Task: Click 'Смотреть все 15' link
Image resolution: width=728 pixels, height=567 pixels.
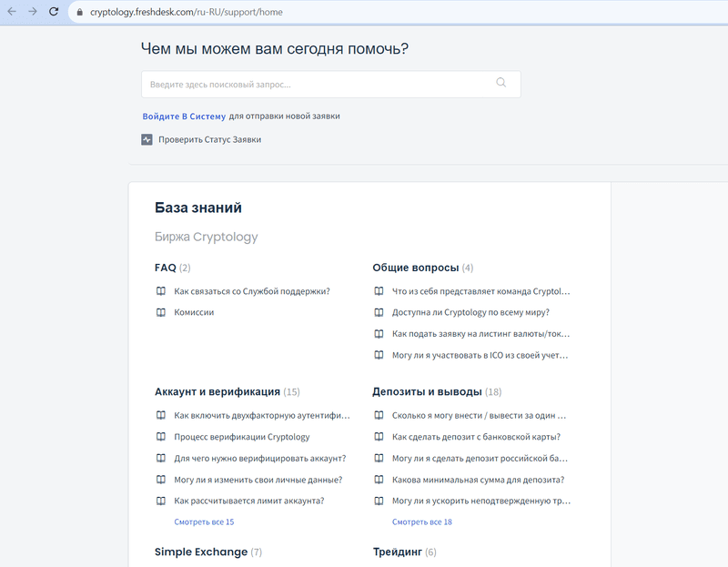Action: (x=204, y=522)
